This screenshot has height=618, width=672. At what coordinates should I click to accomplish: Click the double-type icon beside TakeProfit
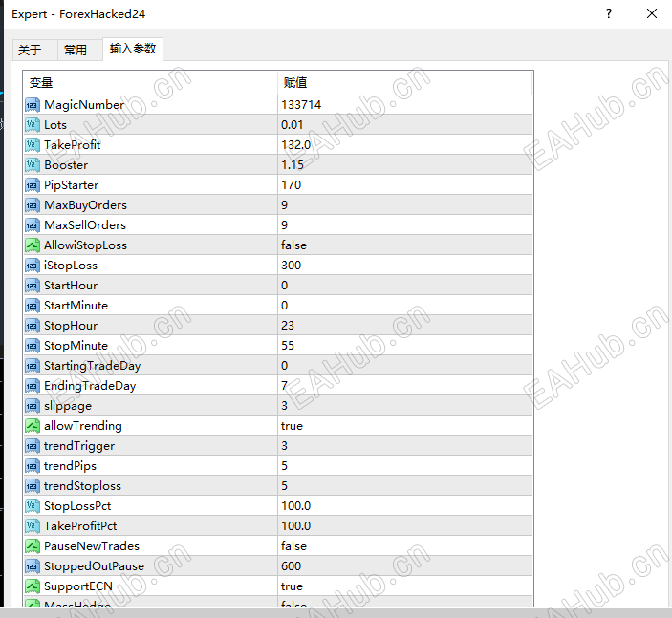coord(33,145)
